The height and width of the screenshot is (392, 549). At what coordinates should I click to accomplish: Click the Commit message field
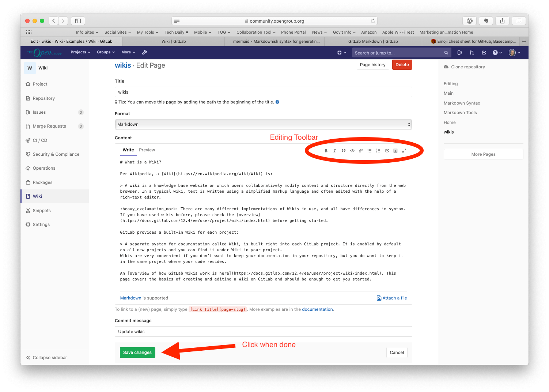[x=263, y=332]
